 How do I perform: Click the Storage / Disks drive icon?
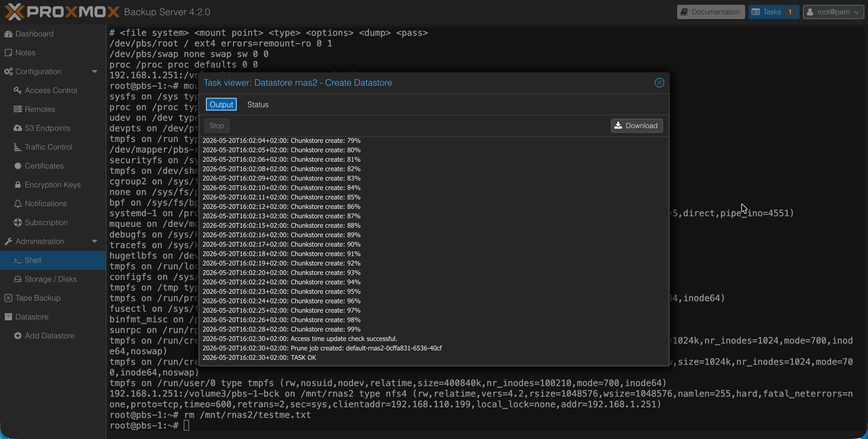point(18,279)
